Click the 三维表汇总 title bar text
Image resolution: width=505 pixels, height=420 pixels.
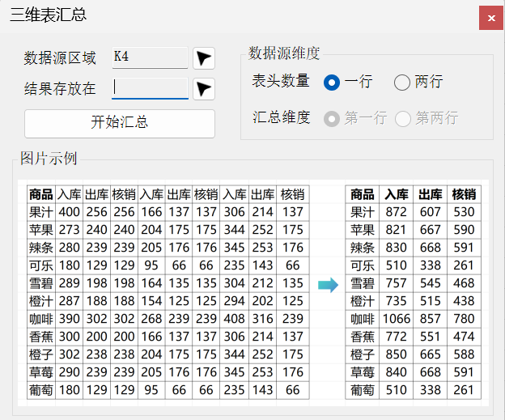tap(48, 15)
